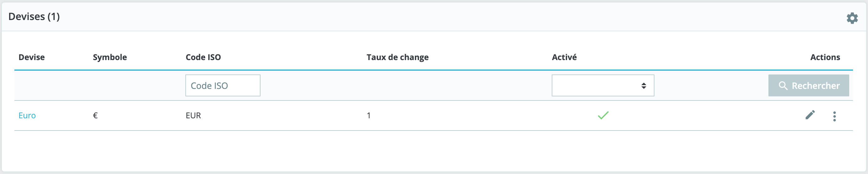Screen dimensions: 868x174
Task: Click the up-down arrows of the Activé filter
Action: point(643,86)
